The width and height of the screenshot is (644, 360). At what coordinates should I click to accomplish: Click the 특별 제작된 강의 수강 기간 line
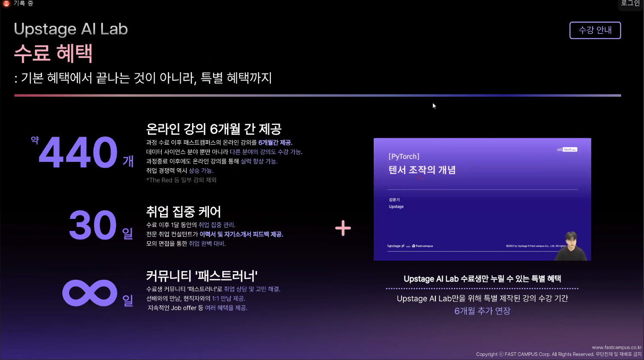(482, 299)
